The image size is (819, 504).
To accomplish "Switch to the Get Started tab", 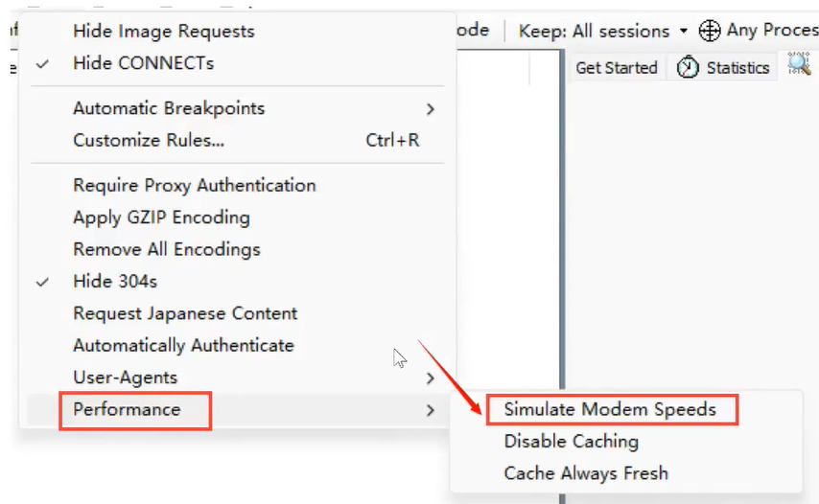I will (617, 68).
